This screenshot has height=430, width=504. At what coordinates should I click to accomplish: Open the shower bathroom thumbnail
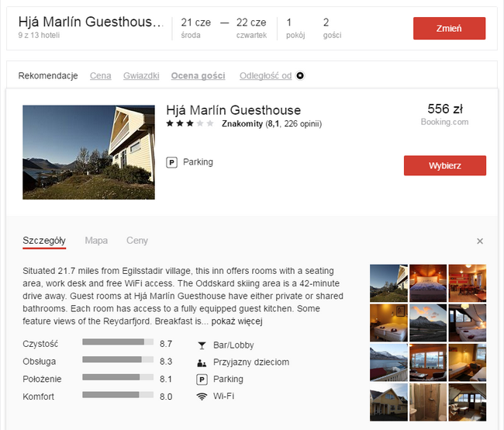(x=428, y=402)
